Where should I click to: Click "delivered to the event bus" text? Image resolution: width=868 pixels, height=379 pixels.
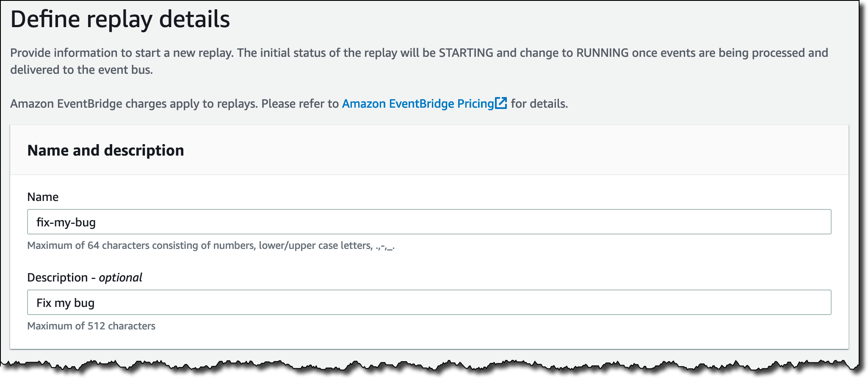81,70
